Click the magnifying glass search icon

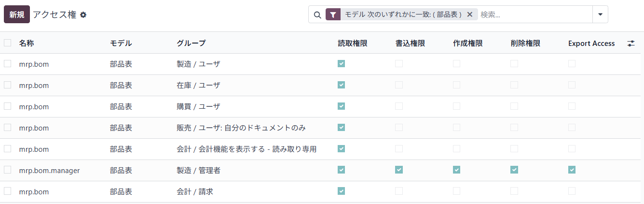317,15
